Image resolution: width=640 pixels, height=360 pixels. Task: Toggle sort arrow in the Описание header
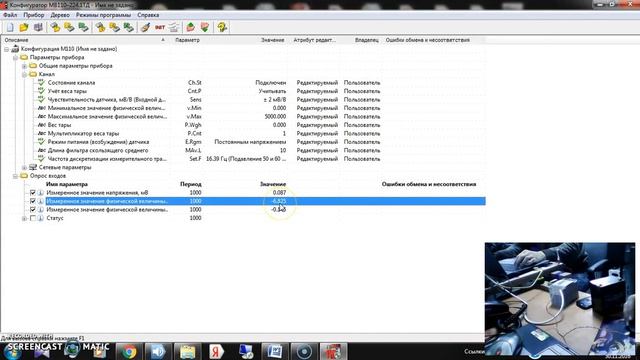[163, 40]
